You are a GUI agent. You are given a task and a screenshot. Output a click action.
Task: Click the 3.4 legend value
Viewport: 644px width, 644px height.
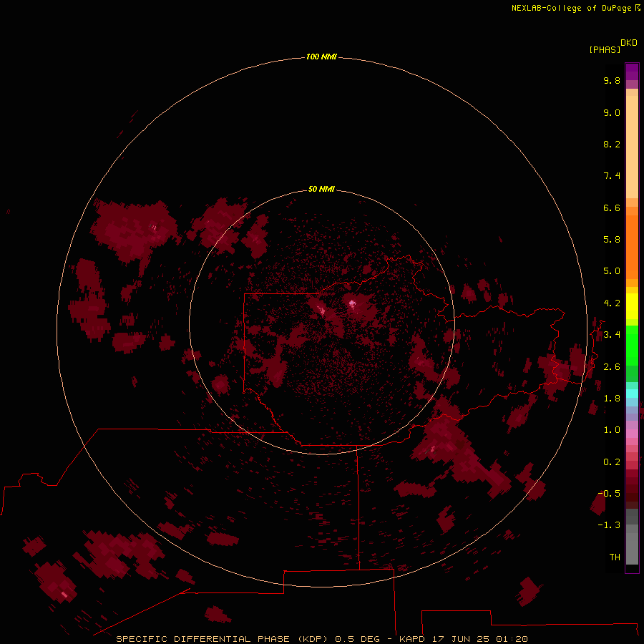pos(612,335)
